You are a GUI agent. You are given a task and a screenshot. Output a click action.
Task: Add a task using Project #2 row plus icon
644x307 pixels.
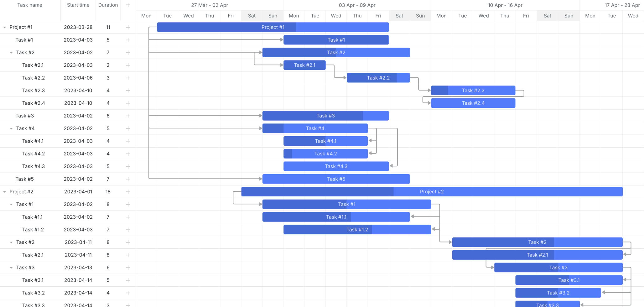[x=128, y=192]
